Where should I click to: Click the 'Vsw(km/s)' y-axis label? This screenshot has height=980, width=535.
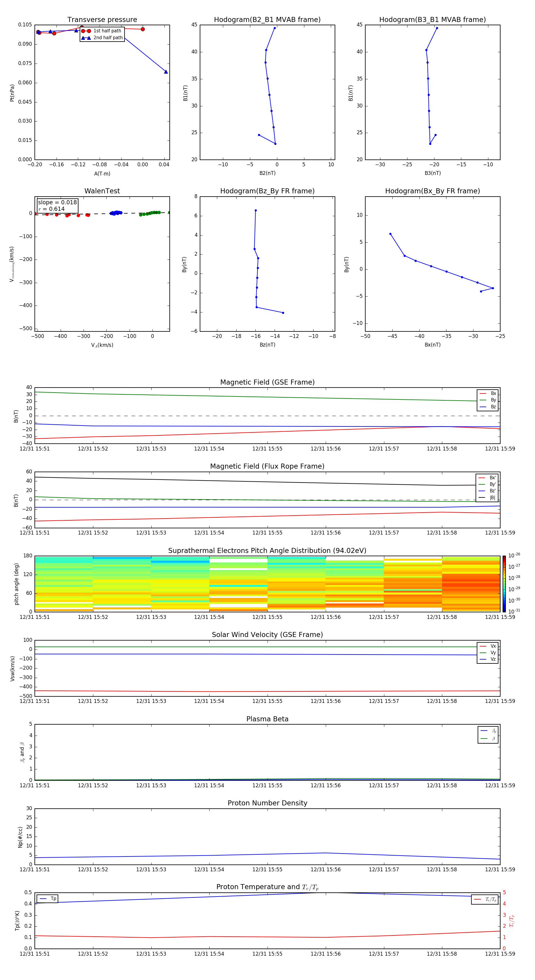click(12, 668)
